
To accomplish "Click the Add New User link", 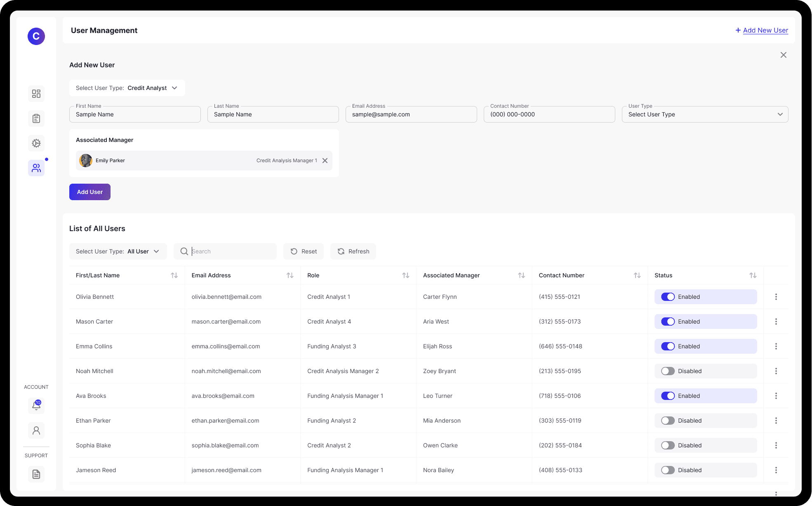I will coord(765,30).
